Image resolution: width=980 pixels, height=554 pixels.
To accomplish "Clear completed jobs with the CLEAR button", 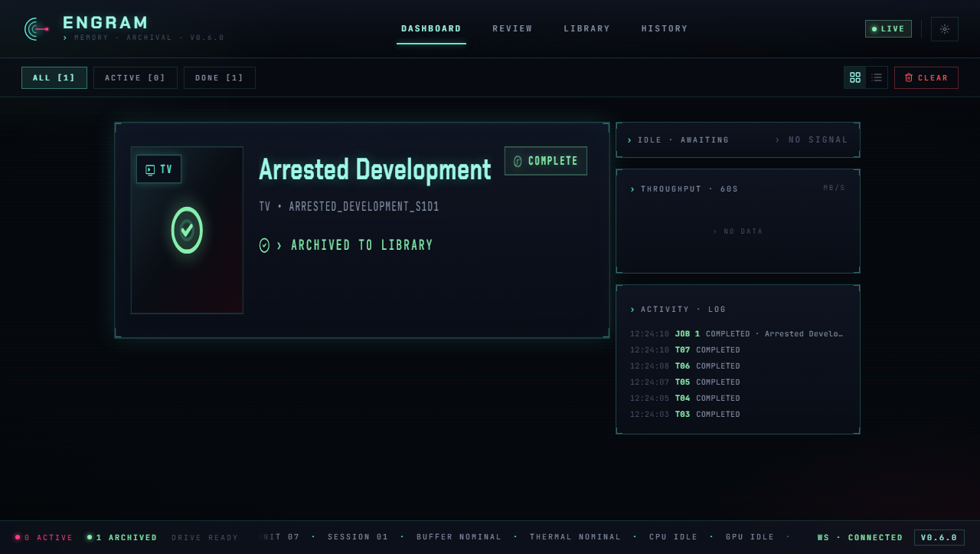I will click(926, 77).
